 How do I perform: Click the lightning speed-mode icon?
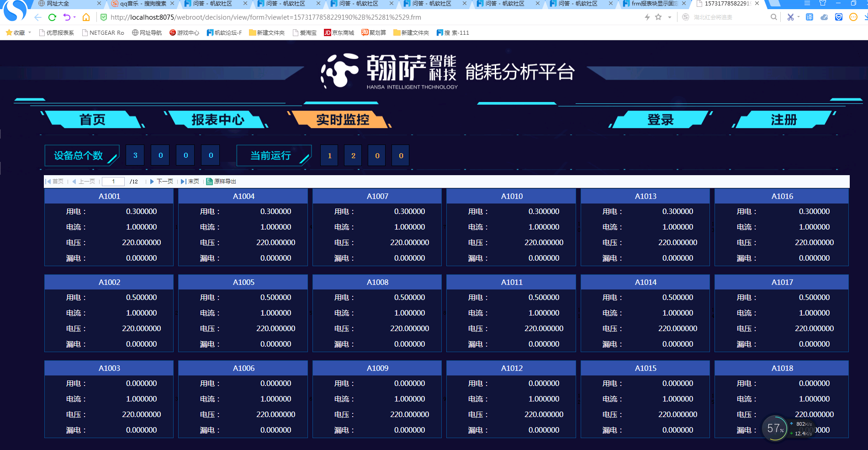(647, 17)
